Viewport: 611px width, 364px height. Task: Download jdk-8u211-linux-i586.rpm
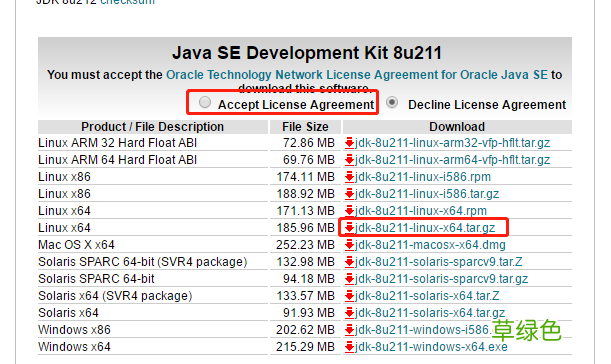click(422, 177)
